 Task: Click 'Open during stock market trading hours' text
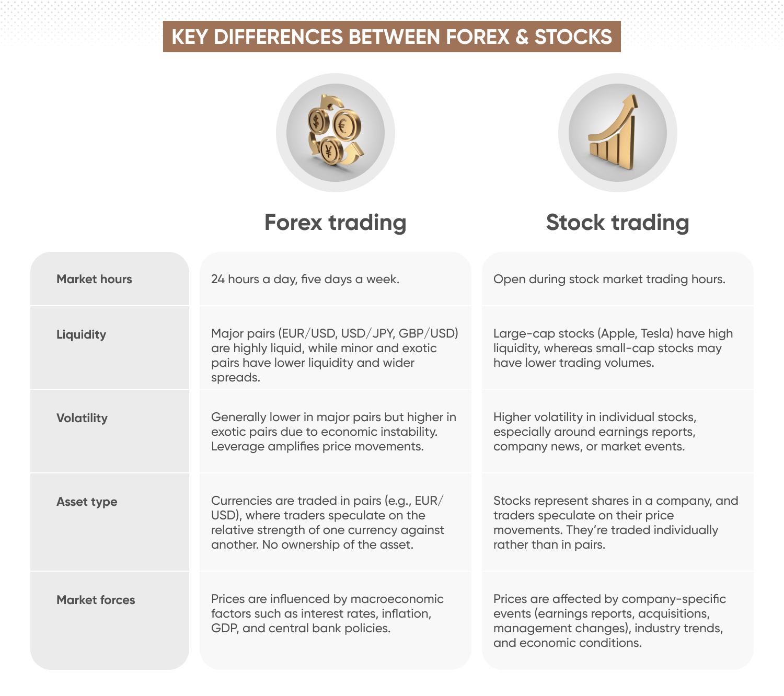[x=609, y=279]
